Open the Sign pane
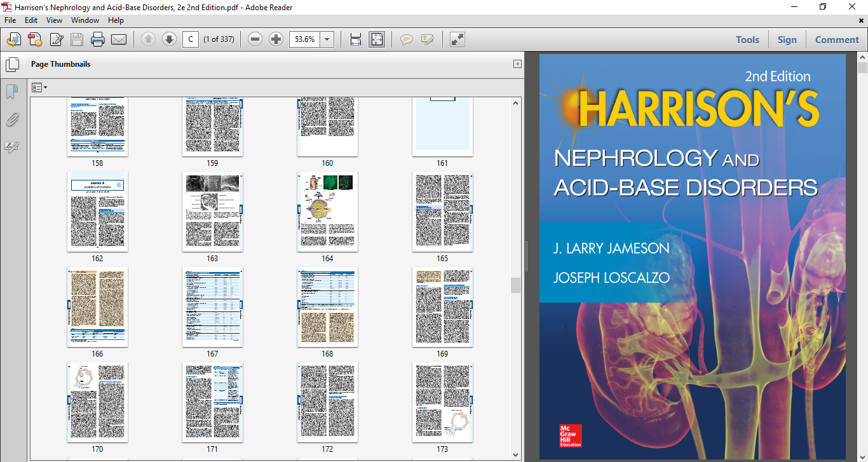 (x=787, y=39)
